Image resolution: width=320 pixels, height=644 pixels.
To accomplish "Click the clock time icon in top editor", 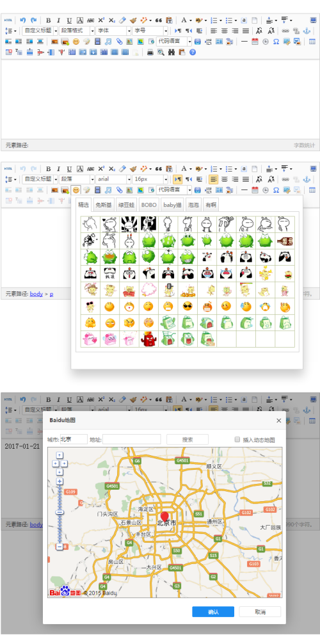I will [x=266, y=42].
